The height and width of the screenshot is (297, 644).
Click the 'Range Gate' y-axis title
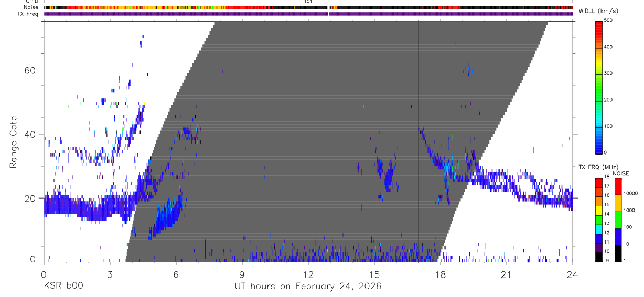pos(14,142)
